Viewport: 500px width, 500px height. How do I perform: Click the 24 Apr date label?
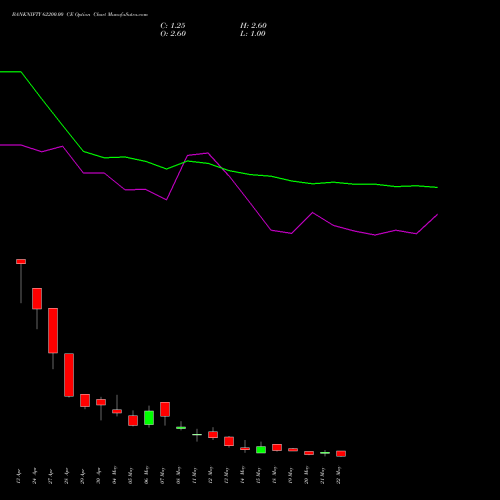[35, 476]
